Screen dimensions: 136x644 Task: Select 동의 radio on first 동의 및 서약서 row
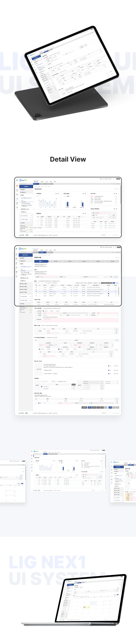click(x=109, y=366)
